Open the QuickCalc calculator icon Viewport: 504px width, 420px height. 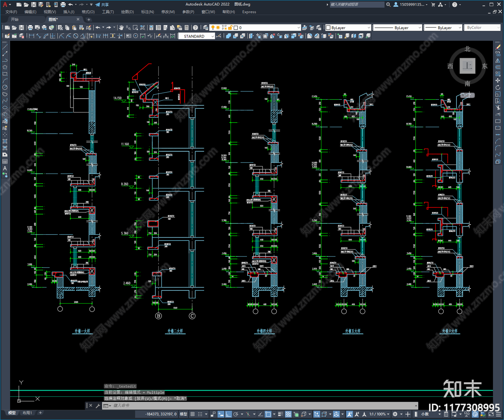coord(186,28)
